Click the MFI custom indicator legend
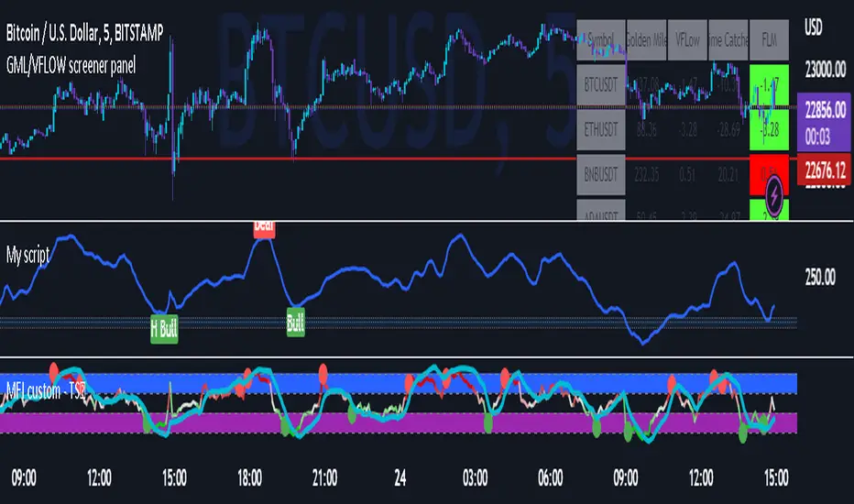Viewport: 854px width, 504px height. [47, 390]
